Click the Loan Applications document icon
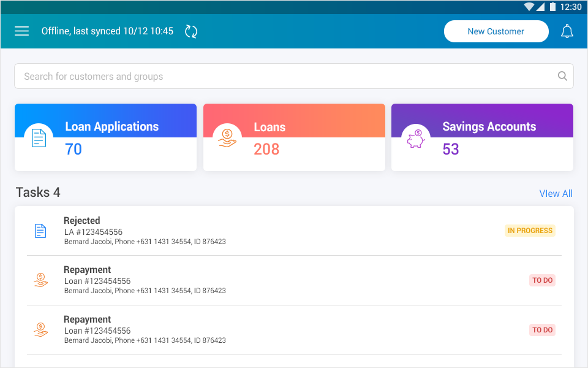This screenshot has width=588, height=368. pos(39,138)
